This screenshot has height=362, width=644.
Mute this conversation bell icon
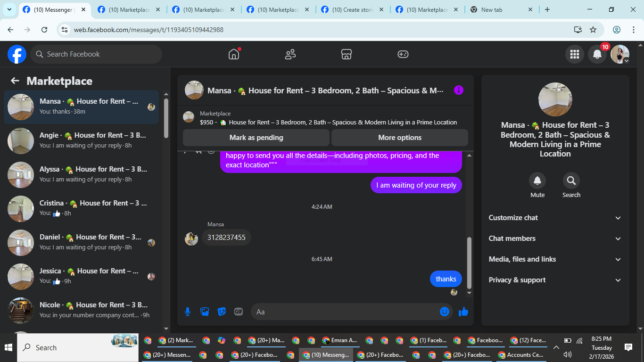537,181
